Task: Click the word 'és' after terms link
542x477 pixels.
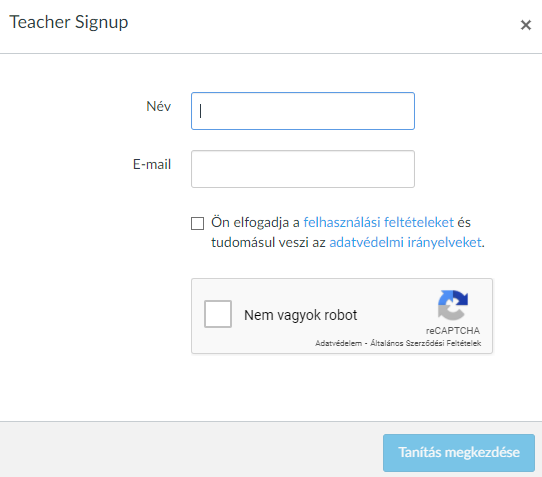Action: (464, 222)
